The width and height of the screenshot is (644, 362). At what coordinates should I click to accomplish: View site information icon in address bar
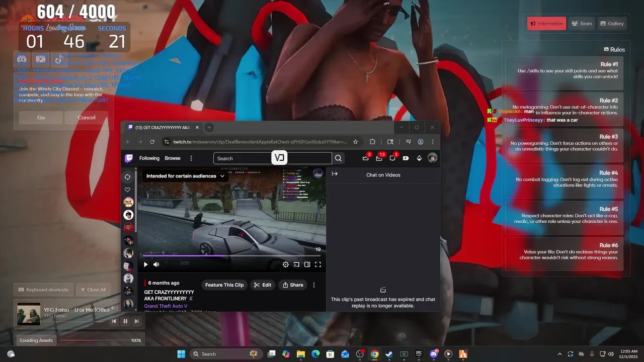point(167,142)
